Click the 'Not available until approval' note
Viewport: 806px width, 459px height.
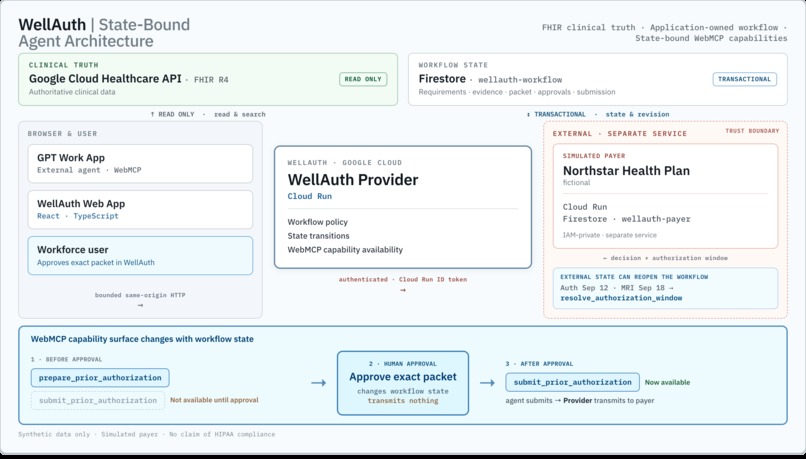tap(214, 400)
